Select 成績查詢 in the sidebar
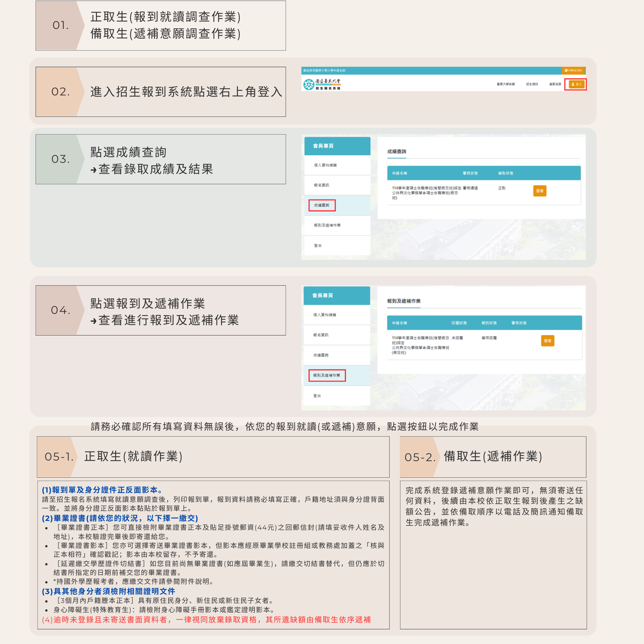This screenshot has height=644, width=644. 321,206
